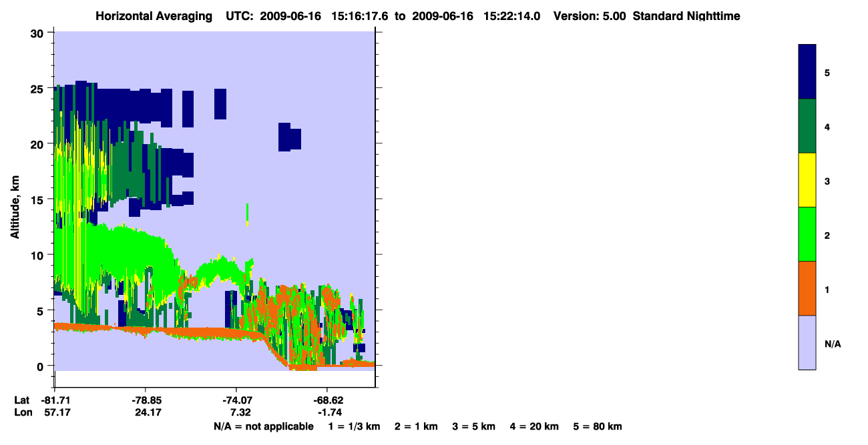Click longitude value 7.32
The image size is (868, 445).
click(240, 412)
